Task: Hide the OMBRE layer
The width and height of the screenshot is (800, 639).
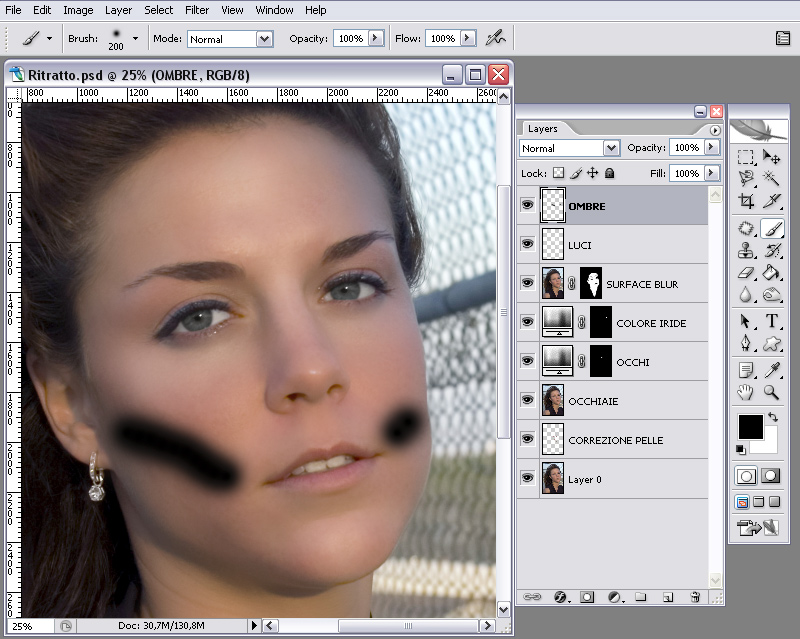Action: click(x=527, y=206)
